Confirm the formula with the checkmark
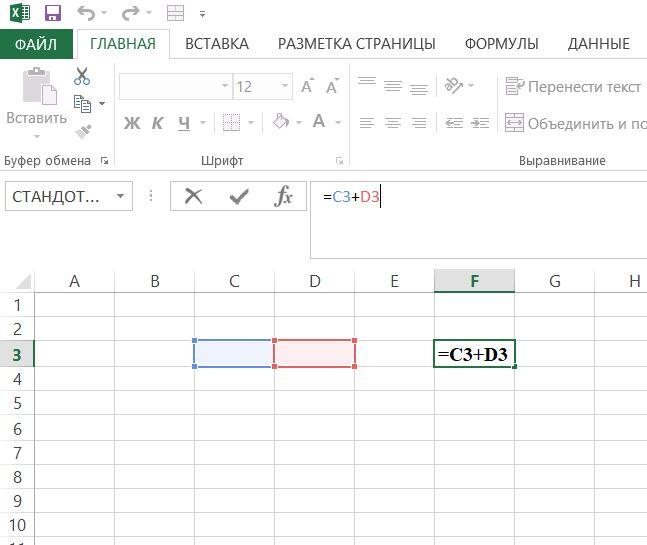647x545 pixels. tap(239, 196)
